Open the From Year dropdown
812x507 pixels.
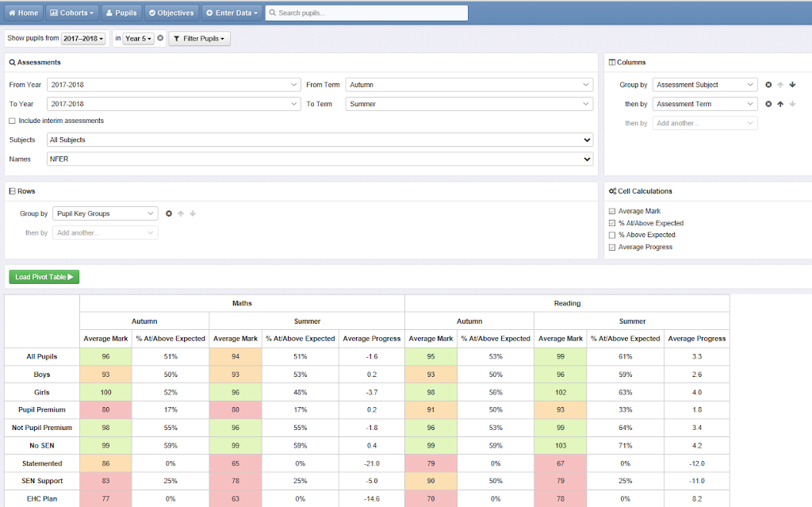pos(174,84)
